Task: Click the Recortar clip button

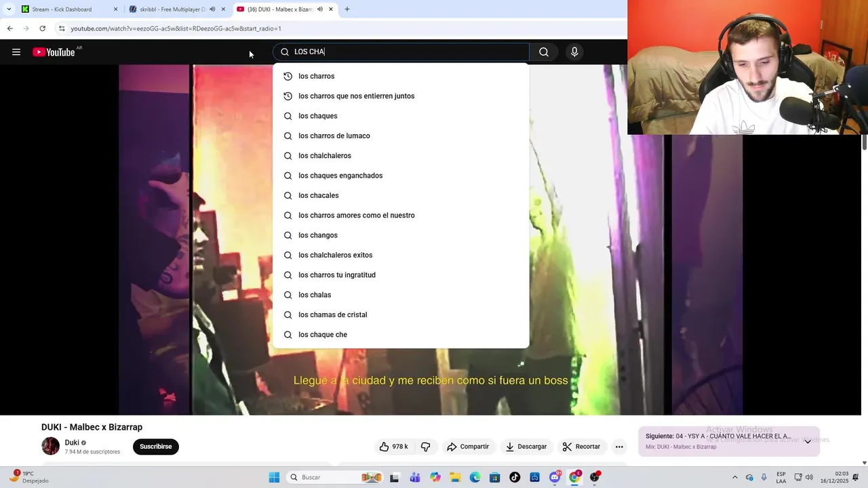Action: coord(582,447)
